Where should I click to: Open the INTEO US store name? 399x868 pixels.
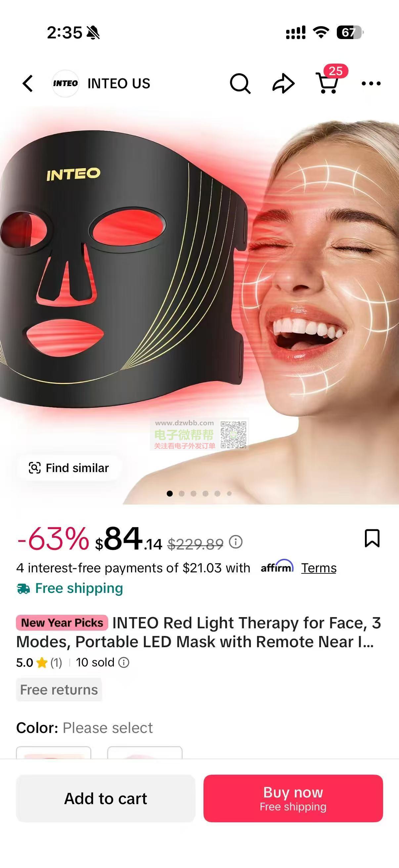click(x=119, y=83)
